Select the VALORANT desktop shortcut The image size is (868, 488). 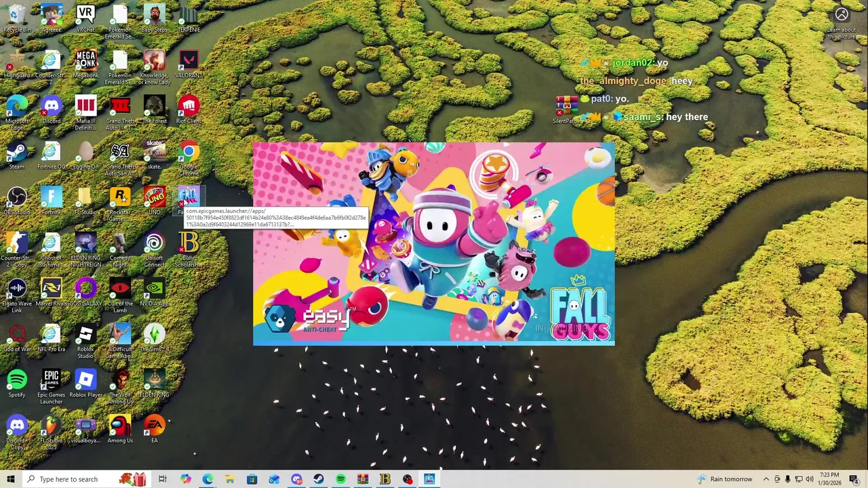click(189, 64)
